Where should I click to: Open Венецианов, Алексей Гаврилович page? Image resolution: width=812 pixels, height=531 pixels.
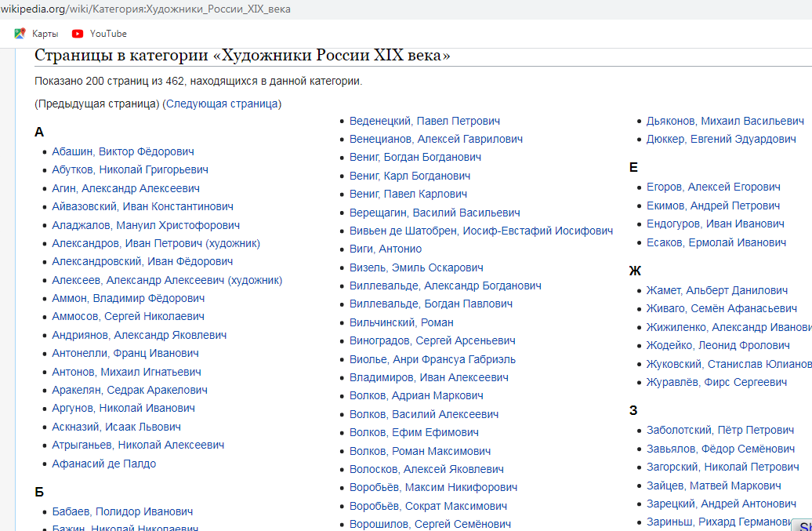pyautogui.click(x=436, y=139)
